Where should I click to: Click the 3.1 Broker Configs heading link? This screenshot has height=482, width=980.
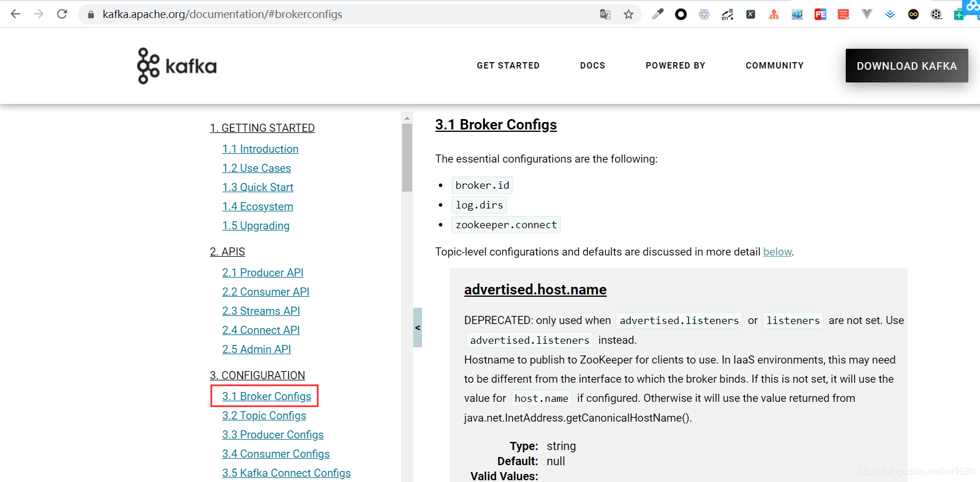pos(496,124)
